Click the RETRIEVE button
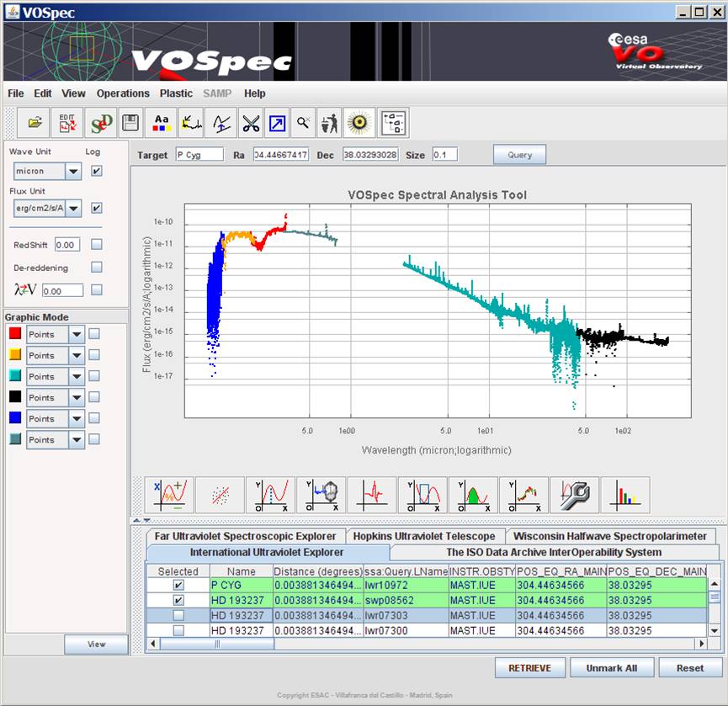The image size is (728, 706). [x=529, y=668]
